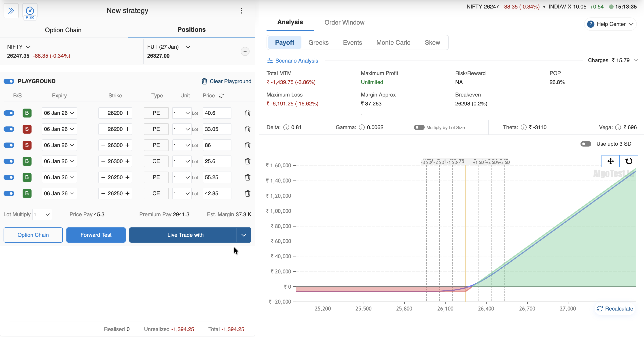Switch to the Greeks tab
Viewport: 644px width, 340px height.
pos(318,42)
